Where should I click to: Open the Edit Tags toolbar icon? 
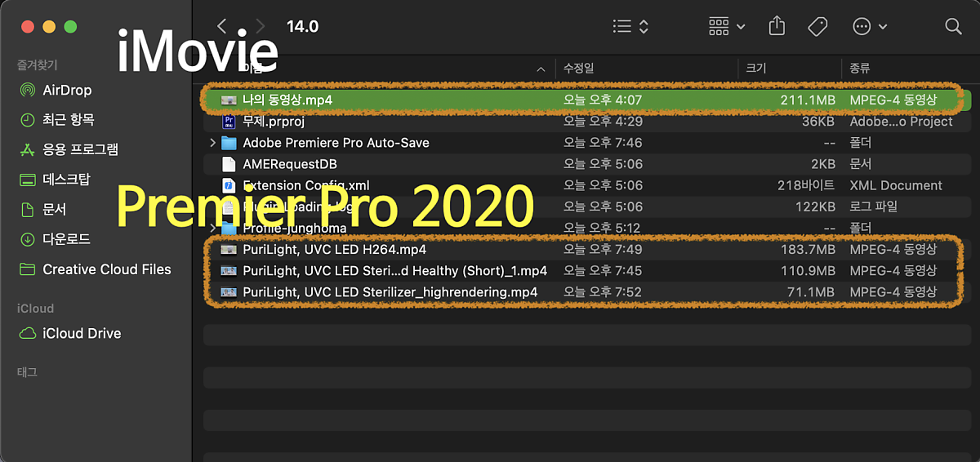(x=817, y=27)
